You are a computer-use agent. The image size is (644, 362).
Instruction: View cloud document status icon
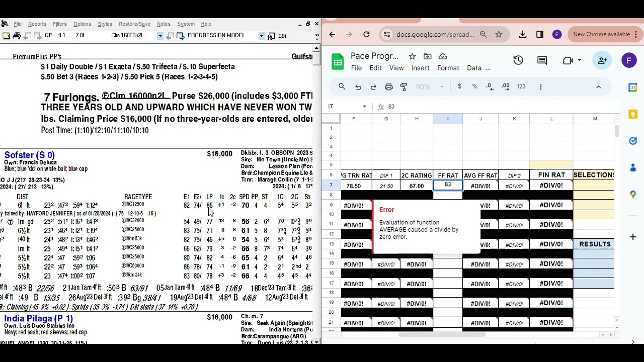(443, 56)
